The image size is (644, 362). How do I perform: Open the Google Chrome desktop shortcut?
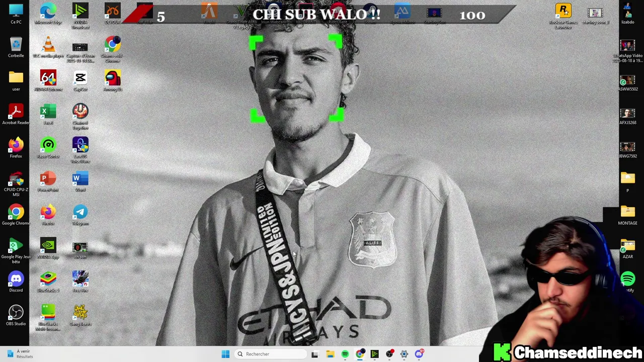pyautogui.click(x=16, y=215)
